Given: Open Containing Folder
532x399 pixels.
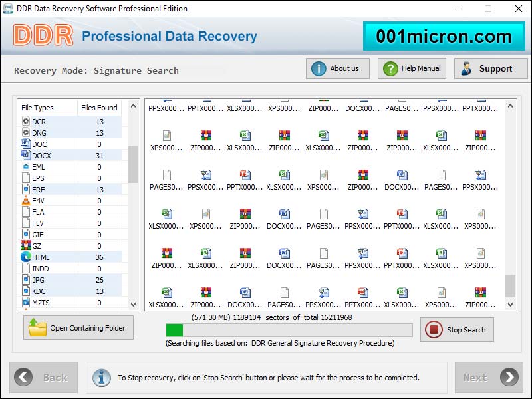Looking at the screenshot, I should [x=78, y=327].
